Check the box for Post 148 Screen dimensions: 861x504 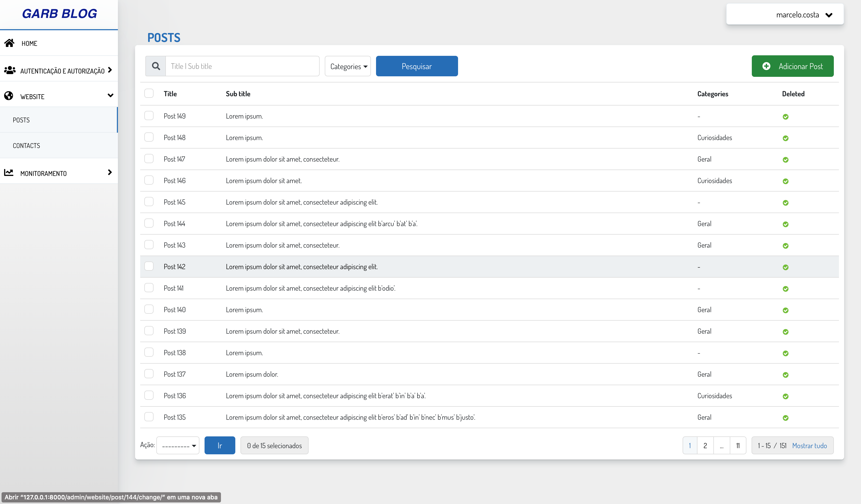(149, 137)
